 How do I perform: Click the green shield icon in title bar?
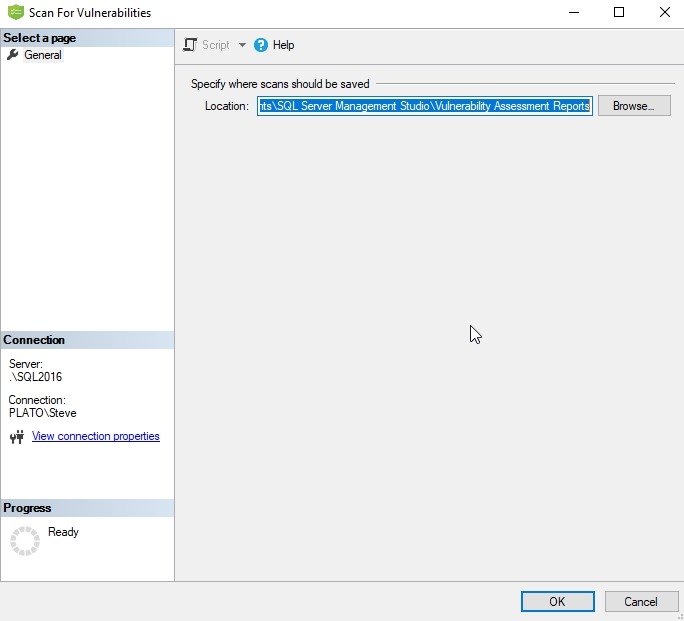15,13
